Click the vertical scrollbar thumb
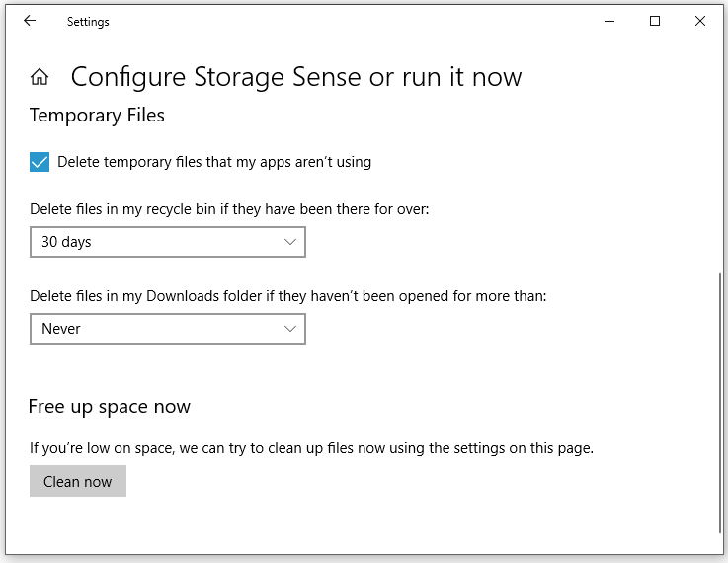Image resolution: width=728 pixels, height=563 pixels. [720, 403]
